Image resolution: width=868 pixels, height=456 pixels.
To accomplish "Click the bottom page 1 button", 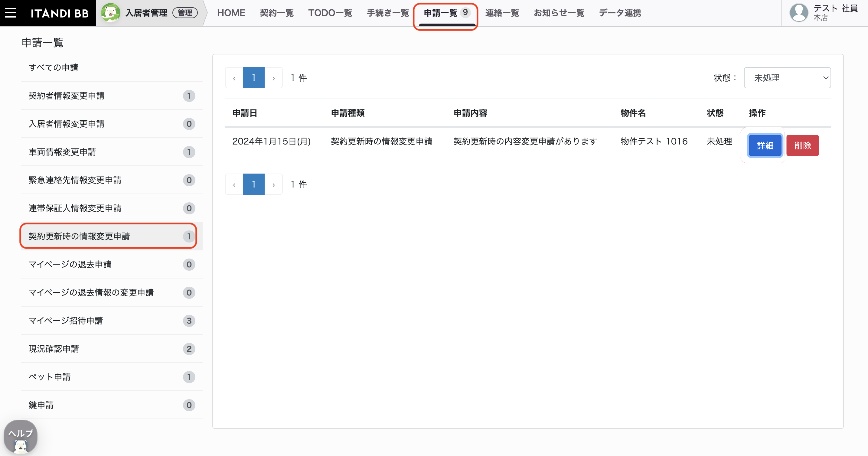I will tap(254, 184).
